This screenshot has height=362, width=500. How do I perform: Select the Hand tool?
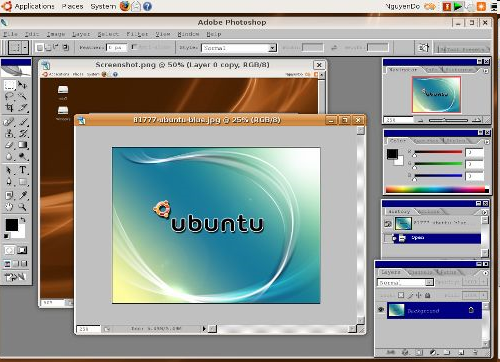[9, 207]
